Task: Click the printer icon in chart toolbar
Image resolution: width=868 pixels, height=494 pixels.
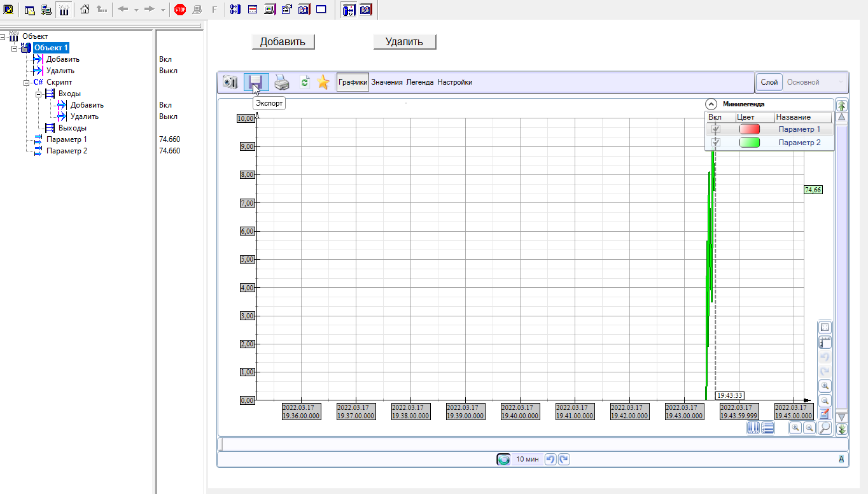Action: click(282, 82)
